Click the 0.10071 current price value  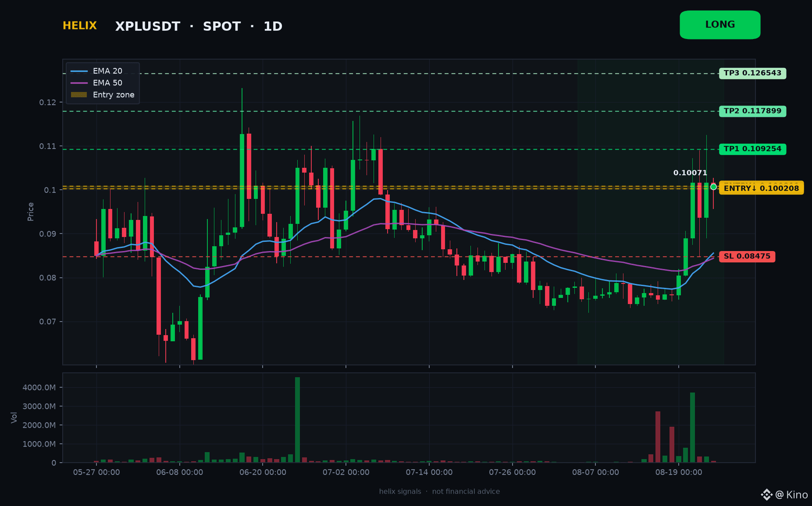pyautogui.click(x=690, y=173)
